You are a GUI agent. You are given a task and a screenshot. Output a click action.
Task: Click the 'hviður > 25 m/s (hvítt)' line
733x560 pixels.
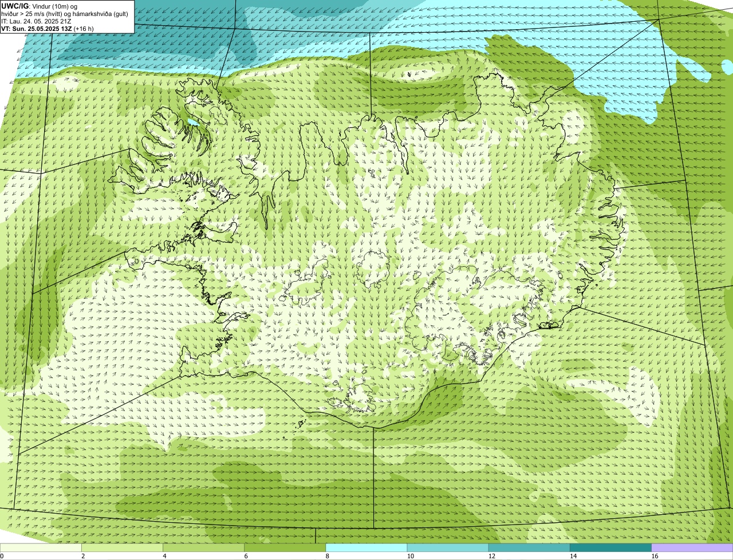[64, 14]
